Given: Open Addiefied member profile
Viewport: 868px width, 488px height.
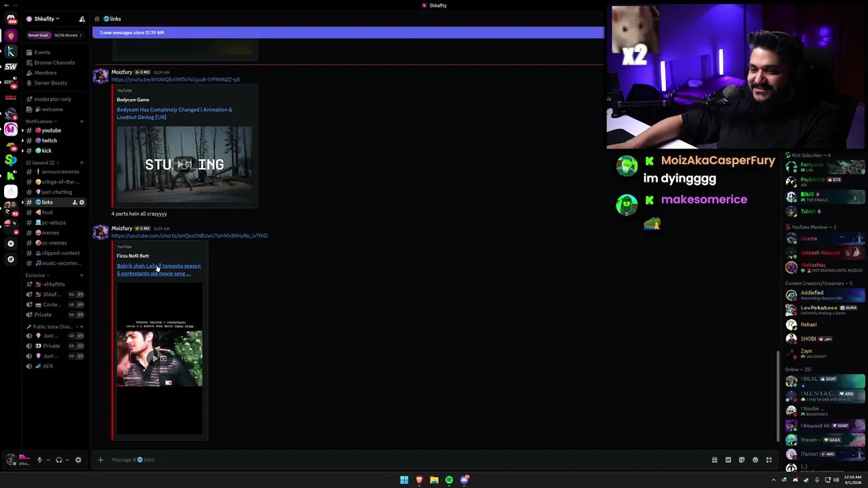Looking at the screenshot, I should (825, 295).
